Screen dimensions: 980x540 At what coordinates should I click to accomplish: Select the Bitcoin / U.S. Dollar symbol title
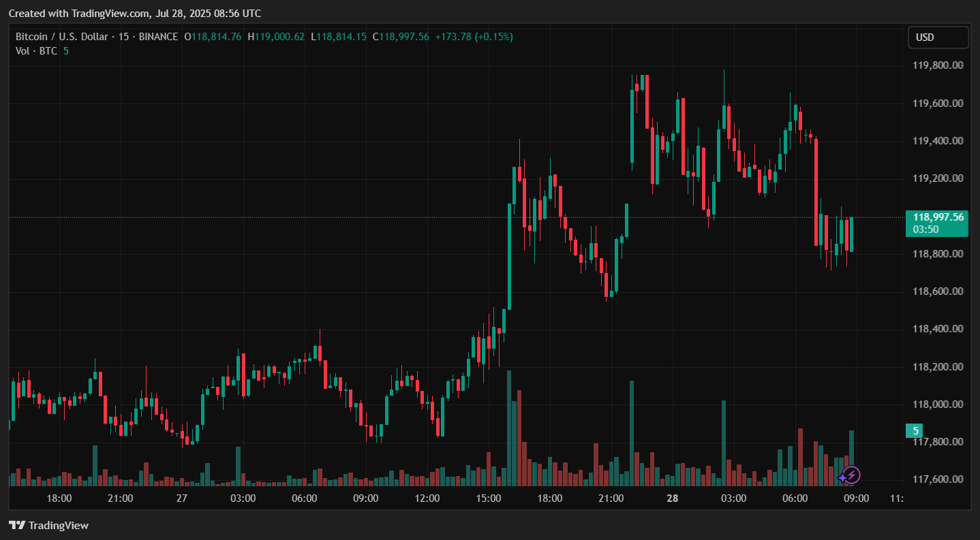(63, 37)
